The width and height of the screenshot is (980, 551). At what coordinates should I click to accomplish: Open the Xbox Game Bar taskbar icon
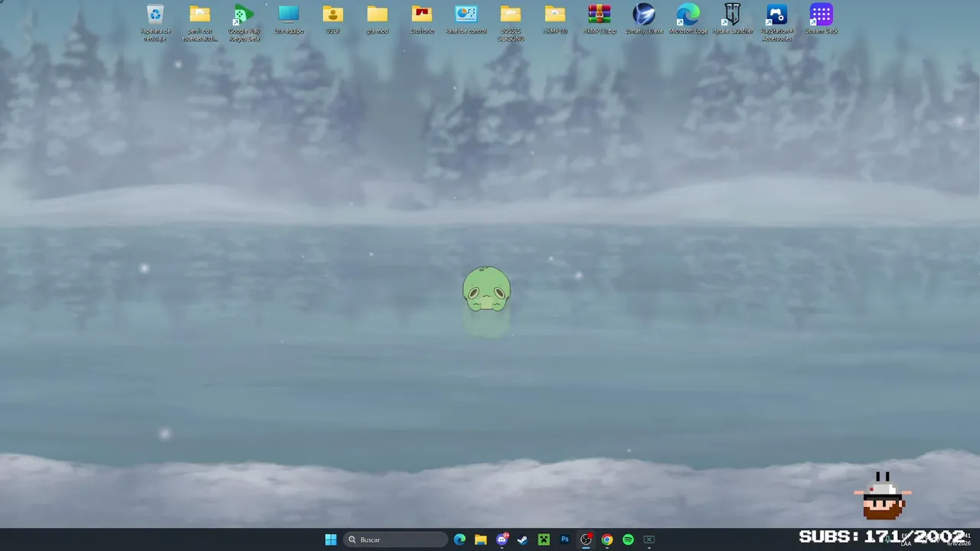point(649,540)
